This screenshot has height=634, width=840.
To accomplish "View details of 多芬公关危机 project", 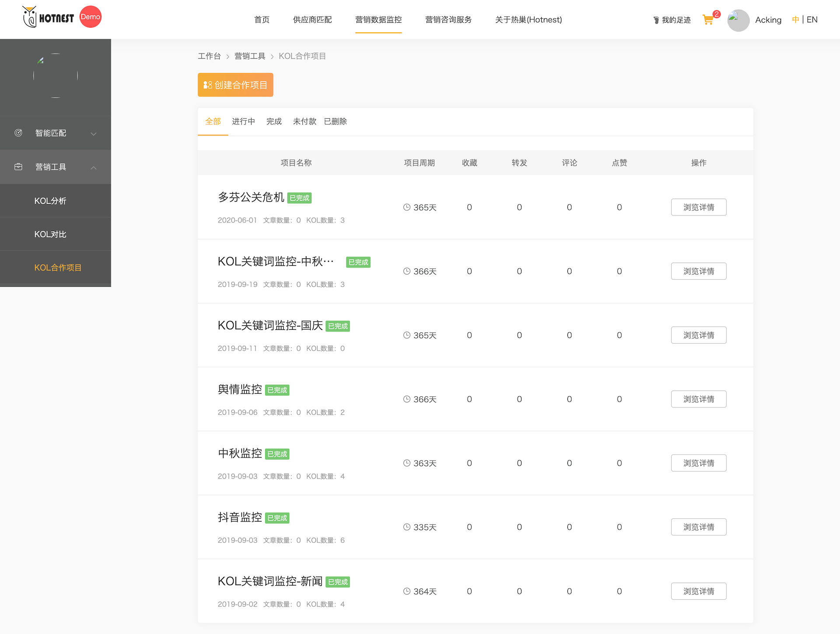I will click(x=698, y=207).
